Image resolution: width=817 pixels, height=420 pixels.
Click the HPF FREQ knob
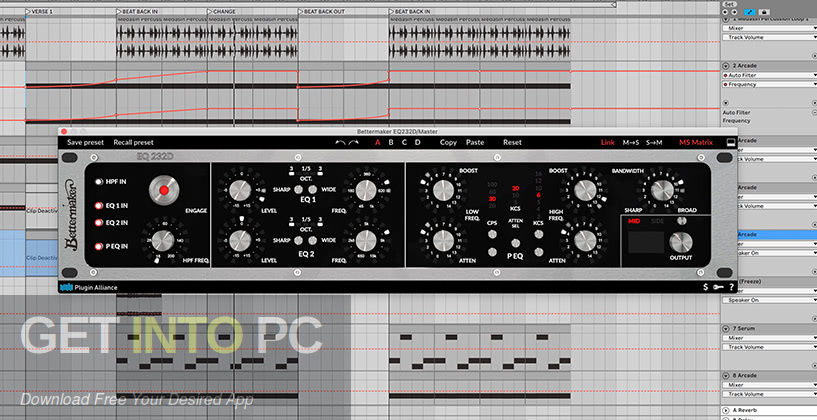click(x=163, y=241)
